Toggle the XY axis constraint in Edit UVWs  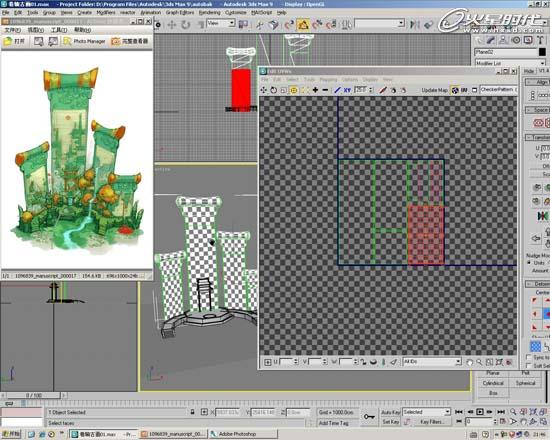347,90
